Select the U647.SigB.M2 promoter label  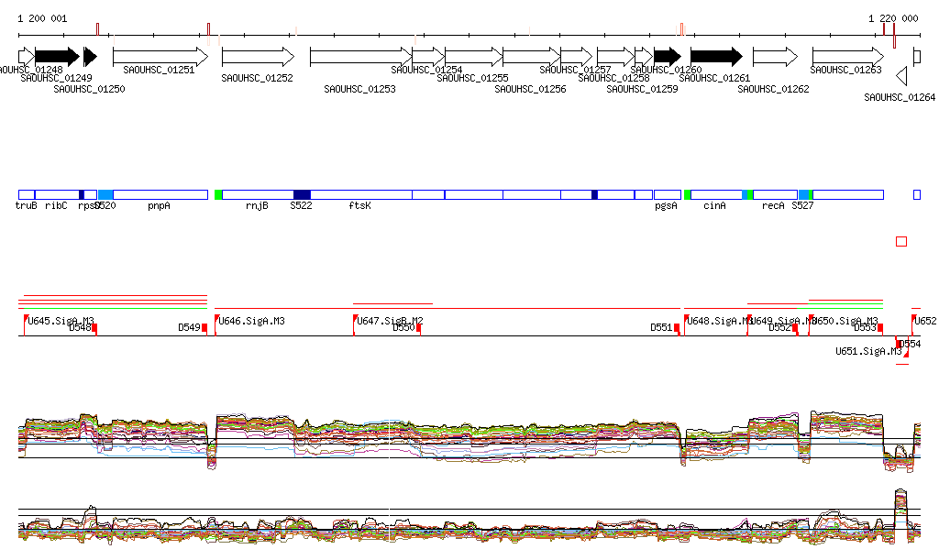coord(390,321)
